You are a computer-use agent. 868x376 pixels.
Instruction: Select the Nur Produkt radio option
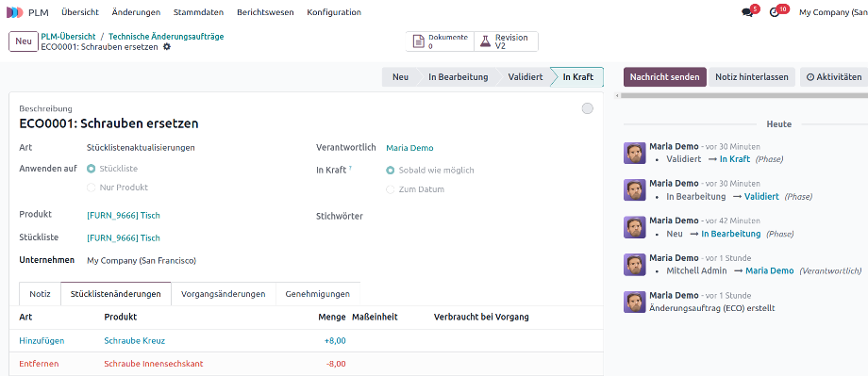[91, 188]
